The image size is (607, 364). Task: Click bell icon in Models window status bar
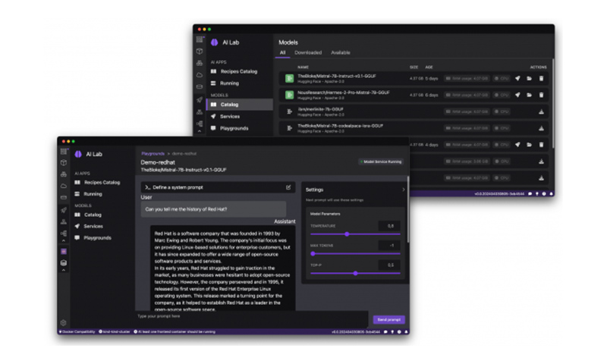pyautogui.click(x=552, y=194)
